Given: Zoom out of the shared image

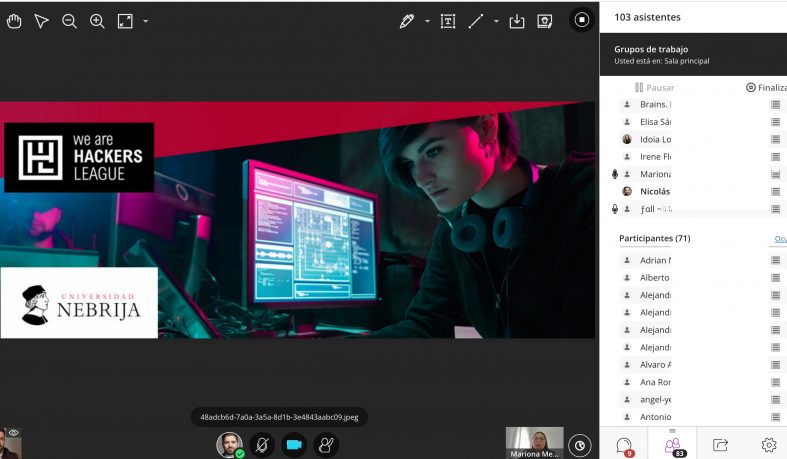Looking at the screenshot, I should point(69,21).
